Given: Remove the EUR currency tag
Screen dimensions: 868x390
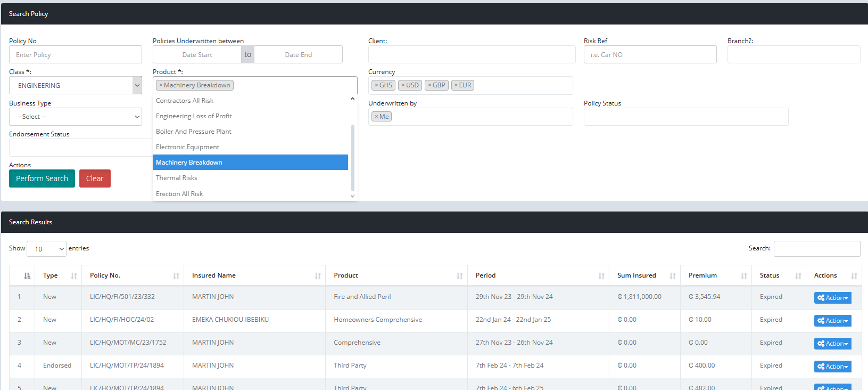Looking at the screenshot, I should click(x=456, y=85).
